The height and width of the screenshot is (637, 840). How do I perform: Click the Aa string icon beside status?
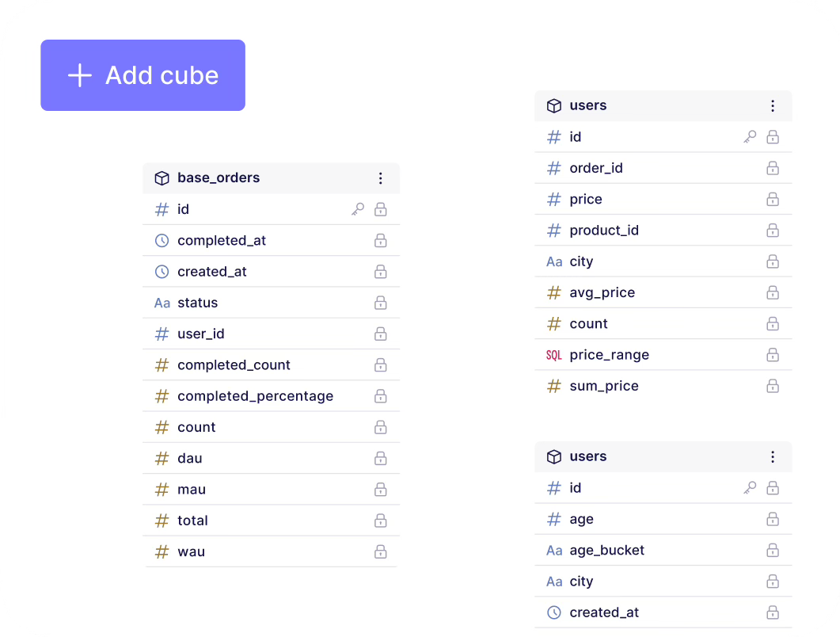tap(162, 303)
